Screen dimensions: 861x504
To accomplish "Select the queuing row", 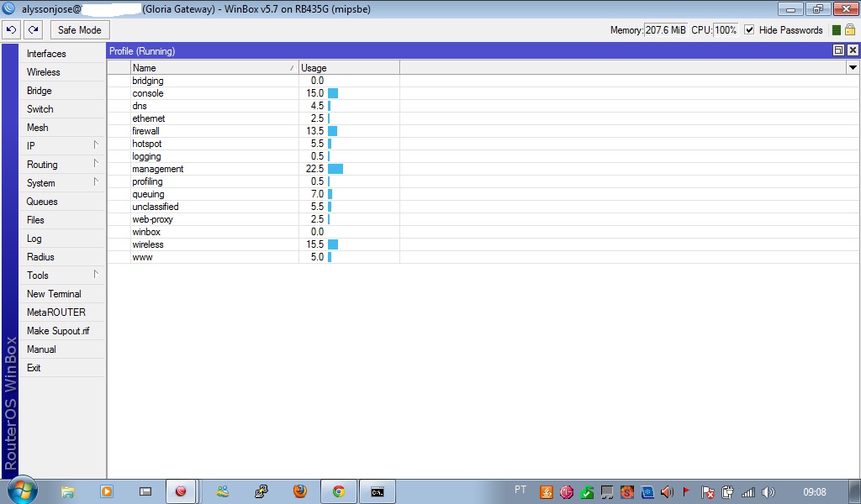I will (483, 194).
